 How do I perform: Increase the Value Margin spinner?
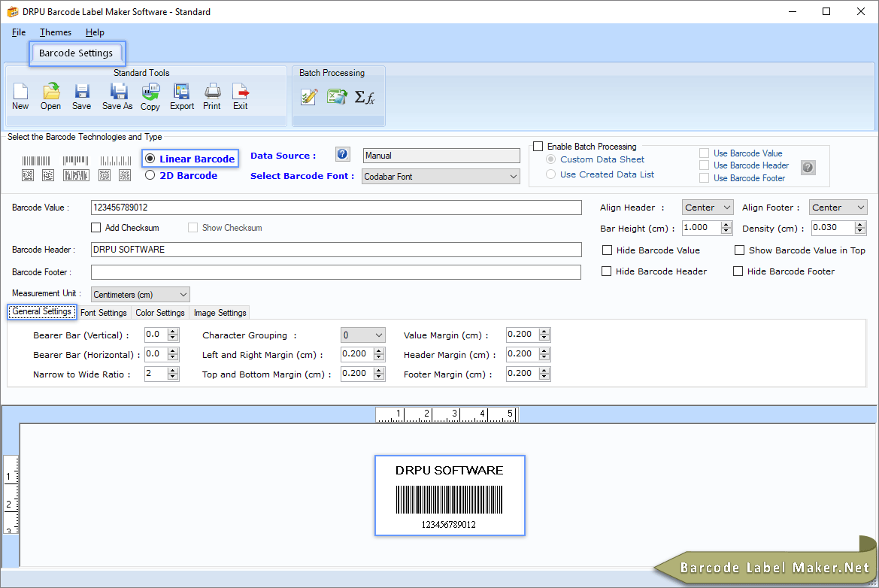(544, 332)
